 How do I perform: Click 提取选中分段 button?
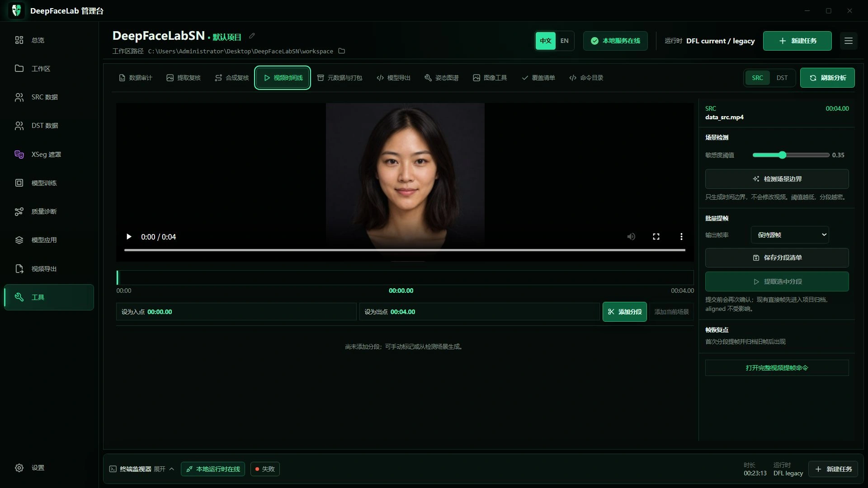777,282
